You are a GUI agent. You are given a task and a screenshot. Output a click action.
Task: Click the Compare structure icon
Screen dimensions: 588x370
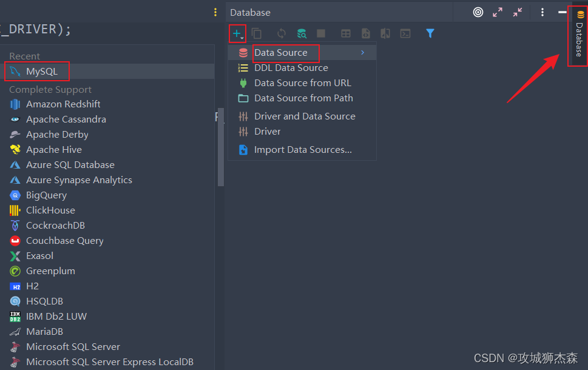(x=385, y=34)
